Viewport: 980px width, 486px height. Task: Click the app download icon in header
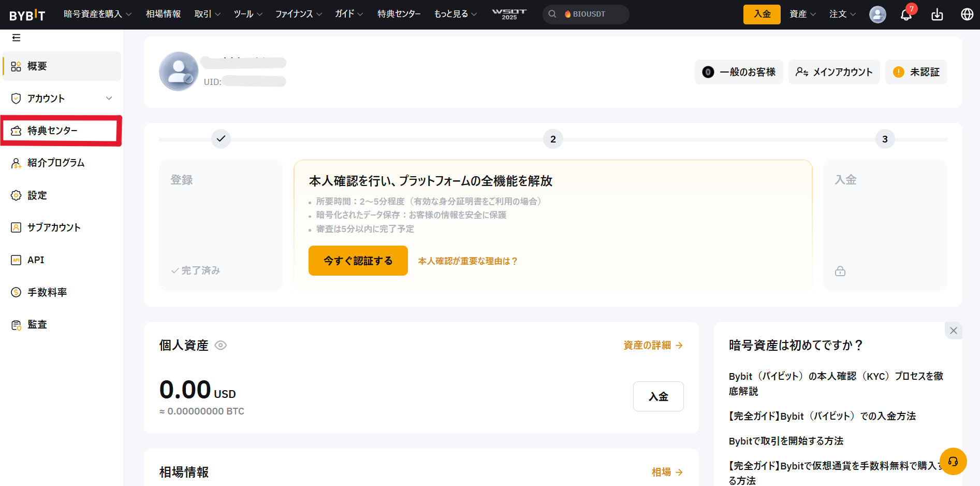(937, 15)
